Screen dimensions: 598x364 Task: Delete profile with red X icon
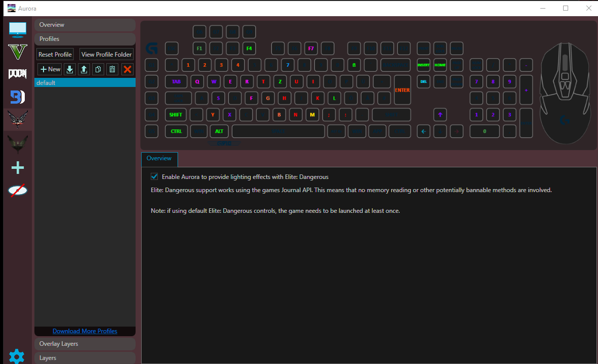point(127,69)
